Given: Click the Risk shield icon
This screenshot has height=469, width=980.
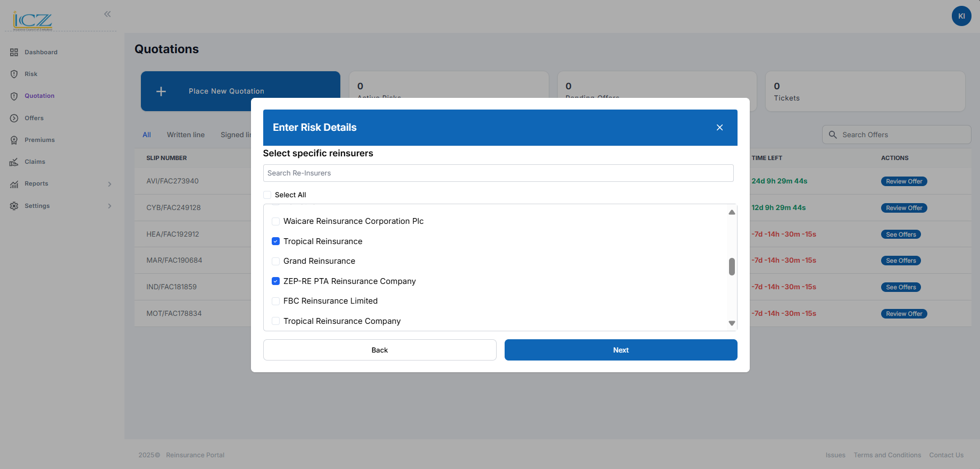Looking at the screenshot, I should click(14, 74).
